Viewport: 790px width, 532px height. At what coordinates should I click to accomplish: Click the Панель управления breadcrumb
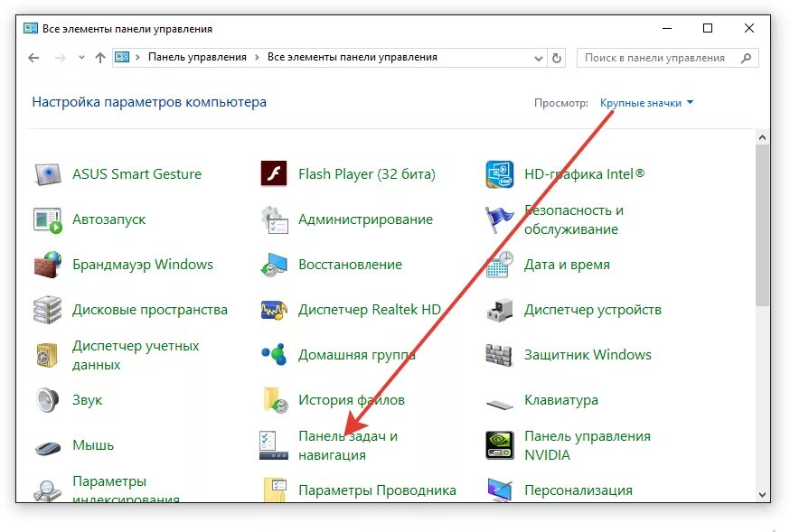point(197,58)
